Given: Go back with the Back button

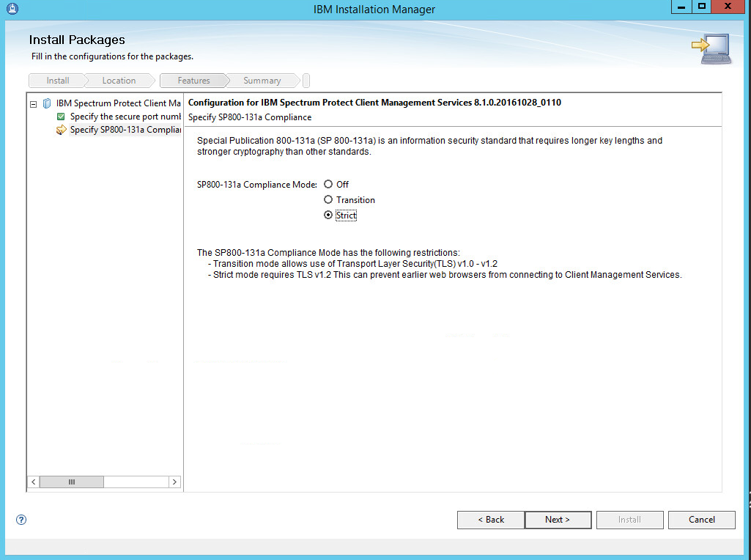Looking at the screenshot, I should (x=490, y=520).
